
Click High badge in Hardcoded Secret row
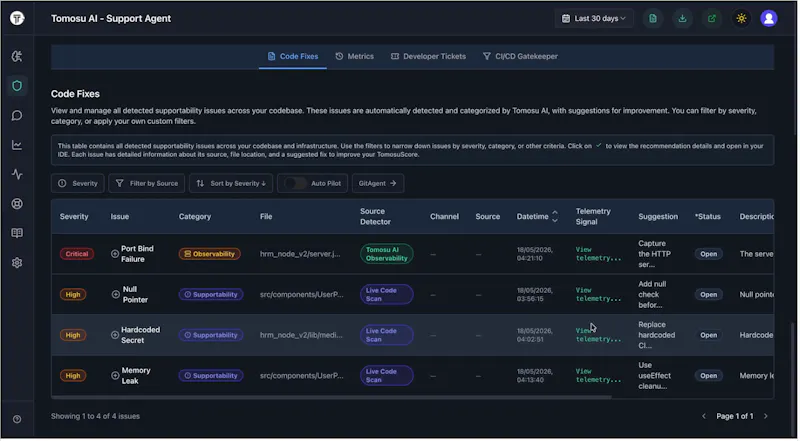tap(73, 335)
